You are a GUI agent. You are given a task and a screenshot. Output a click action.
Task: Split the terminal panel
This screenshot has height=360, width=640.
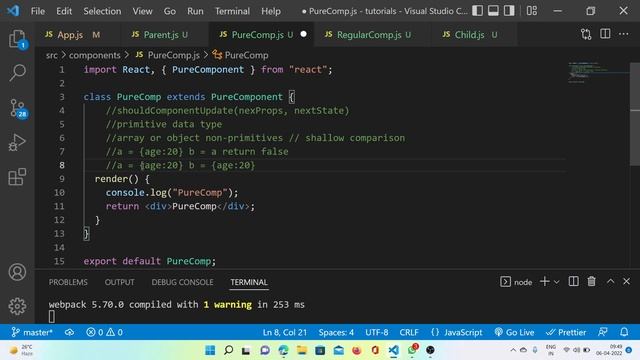click(573, 281)
